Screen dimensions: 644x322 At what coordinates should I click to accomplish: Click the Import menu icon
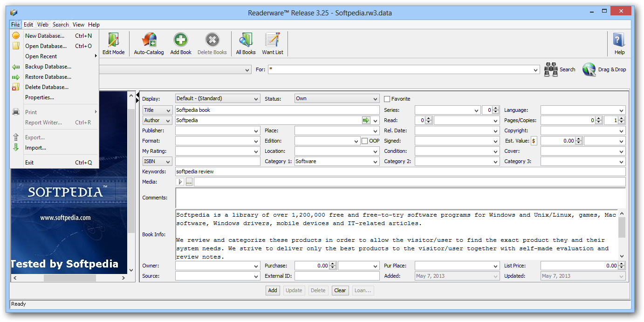click(x=16, y=148)
